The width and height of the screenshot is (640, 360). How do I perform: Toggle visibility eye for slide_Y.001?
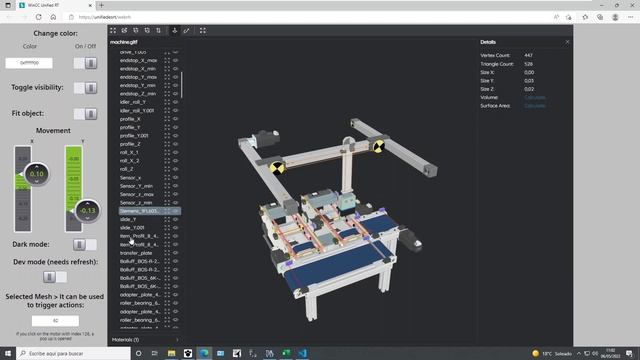click(176, 228)
